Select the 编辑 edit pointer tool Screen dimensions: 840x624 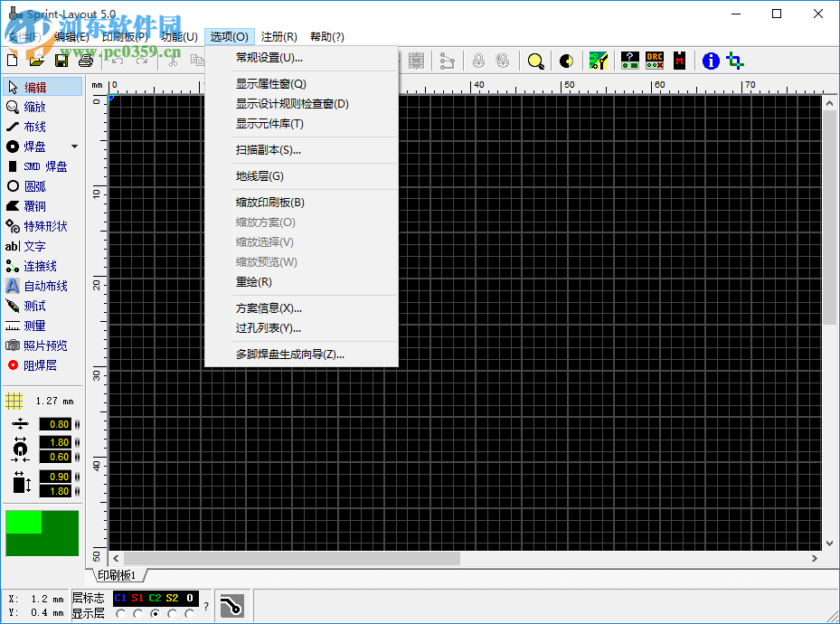(x=42, y=88)
